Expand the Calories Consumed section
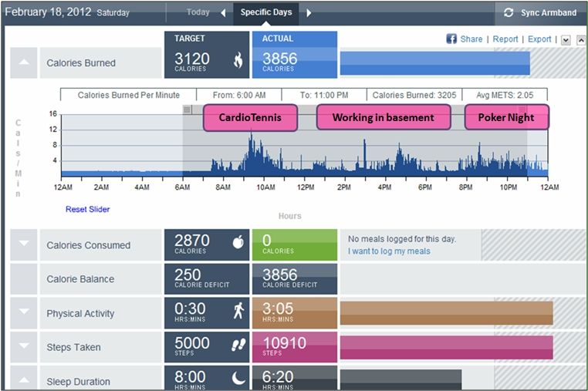 click(x=24, y=244)
